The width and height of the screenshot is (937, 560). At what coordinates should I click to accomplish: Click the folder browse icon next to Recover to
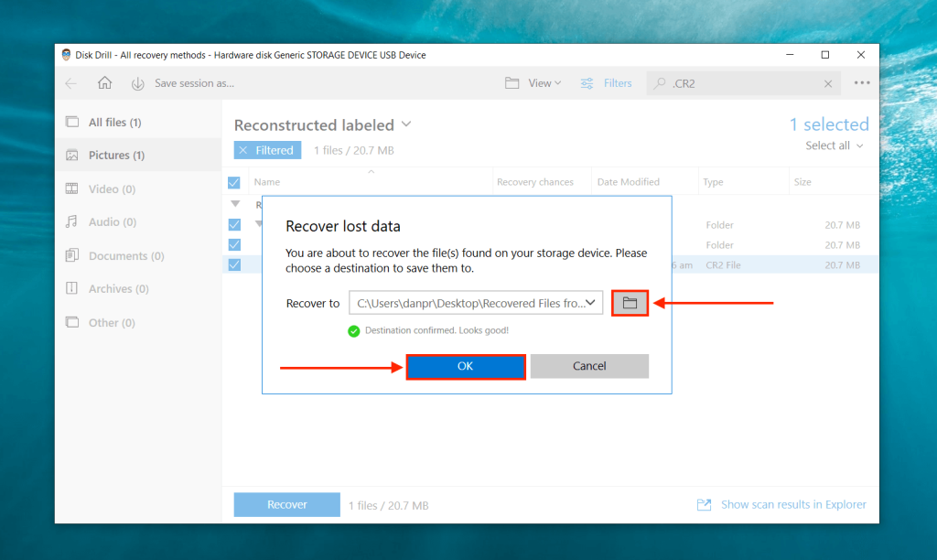(x=630, y=302)
